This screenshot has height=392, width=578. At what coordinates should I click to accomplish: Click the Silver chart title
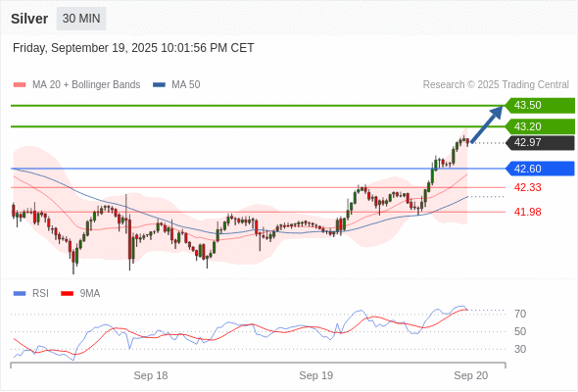click(x=29, y=19)
